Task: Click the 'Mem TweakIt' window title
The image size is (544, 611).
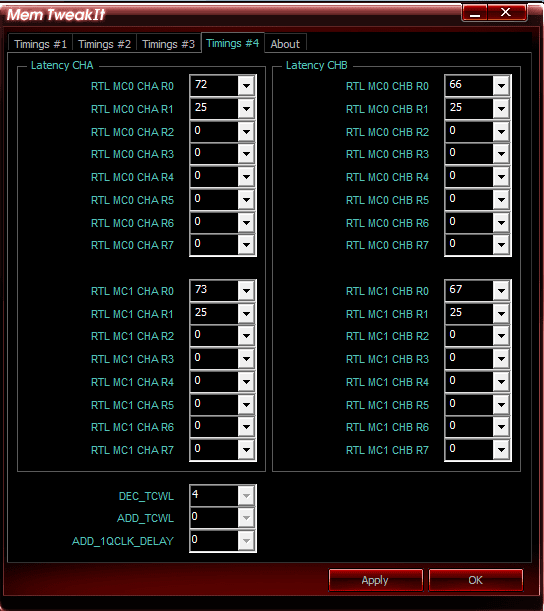Action: tap(56, 14)
